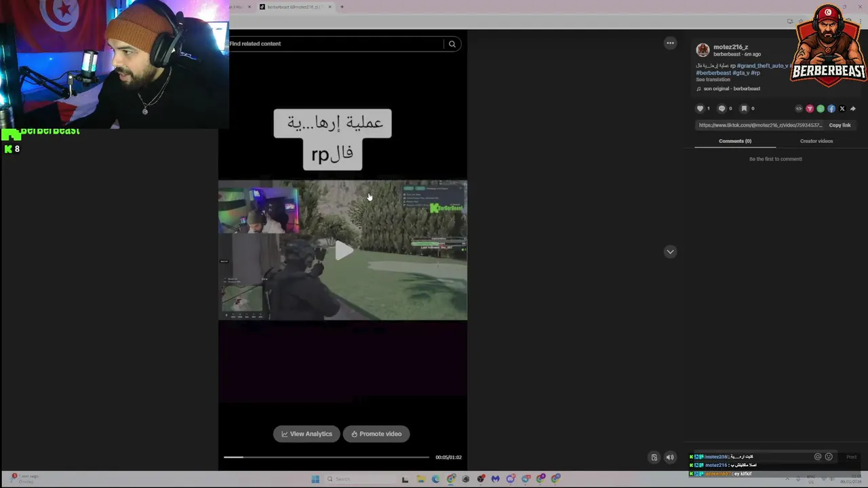
Task: Click the mention @ icon in comment box
Action: [818, 457]
